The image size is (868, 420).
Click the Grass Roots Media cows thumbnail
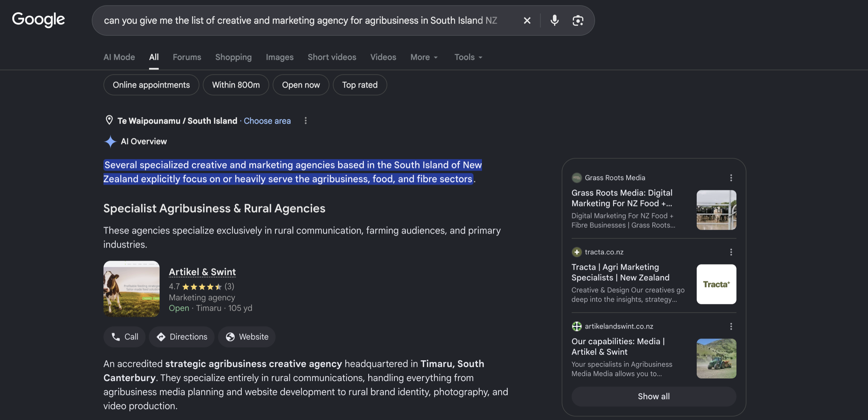pos(716,210)
